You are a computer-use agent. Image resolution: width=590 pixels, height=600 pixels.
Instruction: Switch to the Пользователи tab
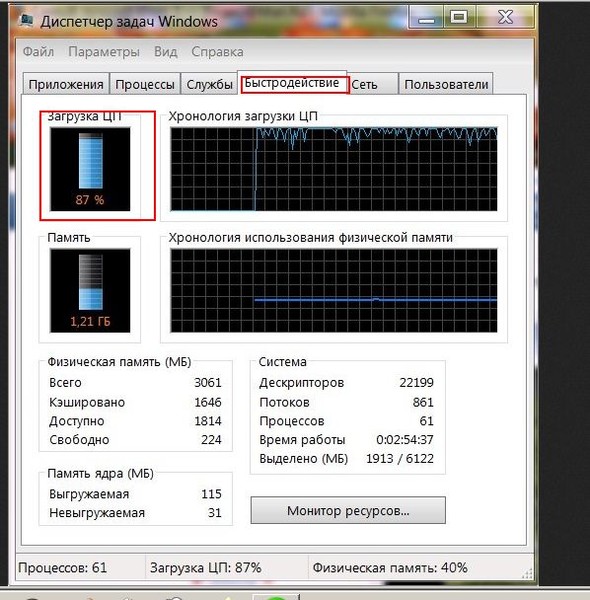(x=446, y=84)
